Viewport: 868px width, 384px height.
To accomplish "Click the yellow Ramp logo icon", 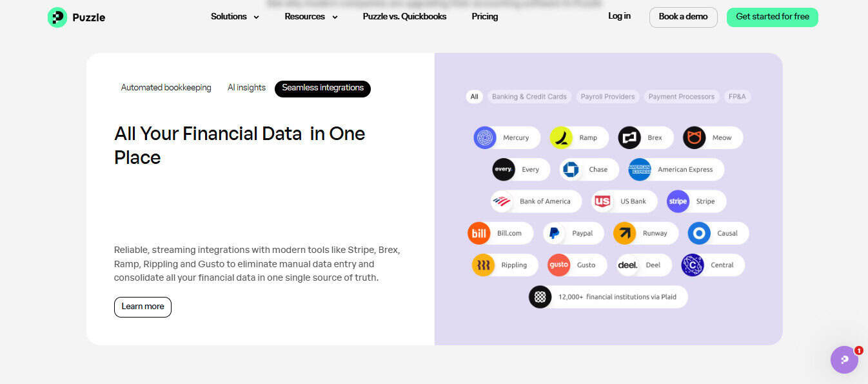I will tap(561, 137).
